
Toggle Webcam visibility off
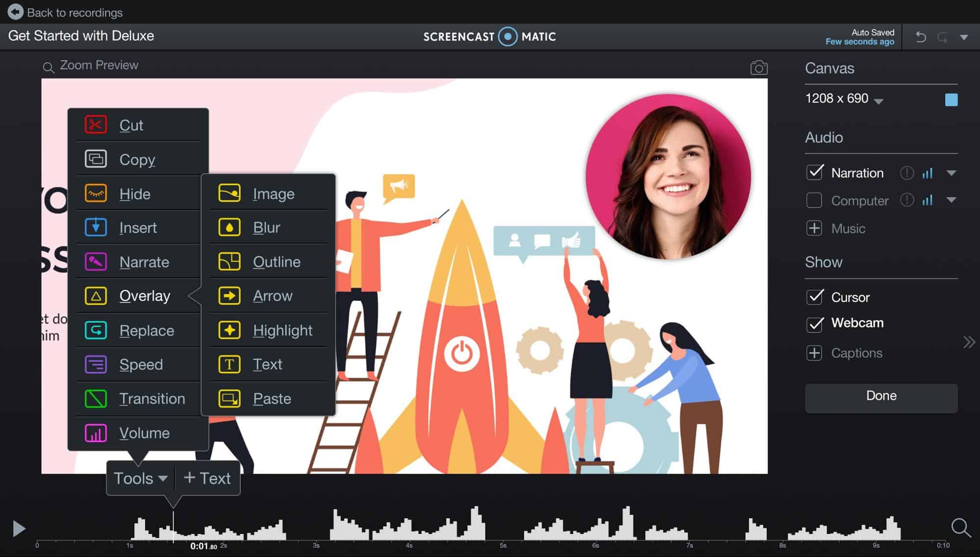pyautogui.click(x=815, y=324)
